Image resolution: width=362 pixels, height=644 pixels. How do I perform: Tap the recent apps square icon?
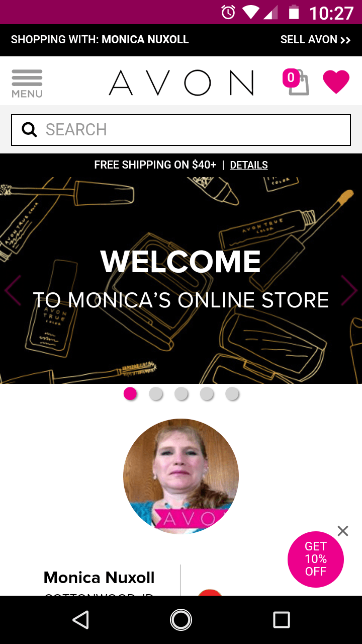[282, 620]
